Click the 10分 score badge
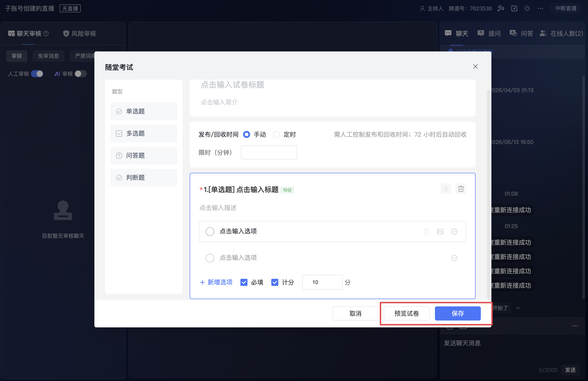The image size is (588, 381). [287, 190]
